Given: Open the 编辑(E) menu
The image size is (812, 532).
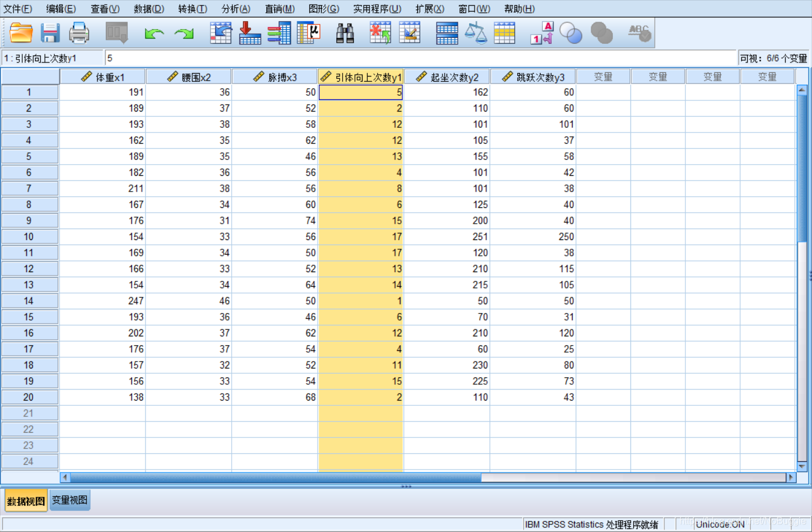Looking at the screenshot, I should click(x=61, y=9).
